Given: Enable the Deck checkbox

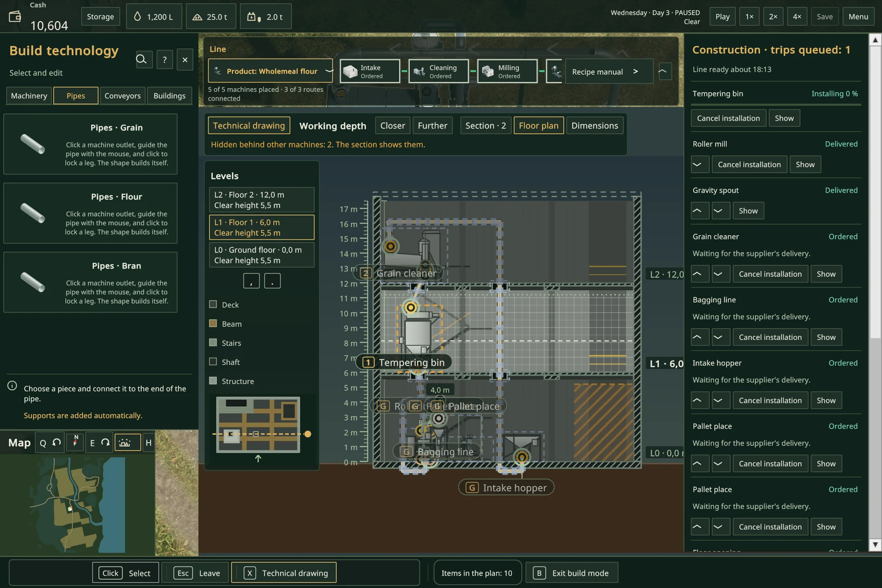Looking at the screenshot, I should pyautogui.click(x=213, y=304).
